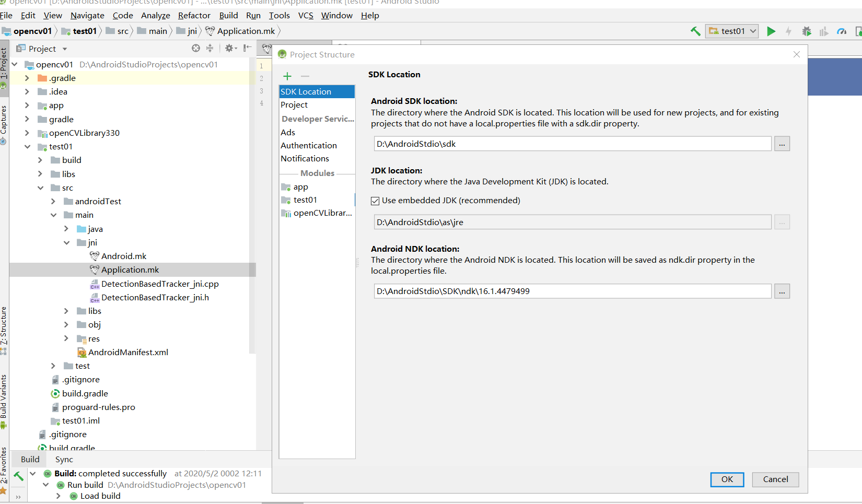Image resolution: width=862 pixels, height=504 pixels.
Task: Browse for Android SDK location folder
Action: click(x=782, y=144)
